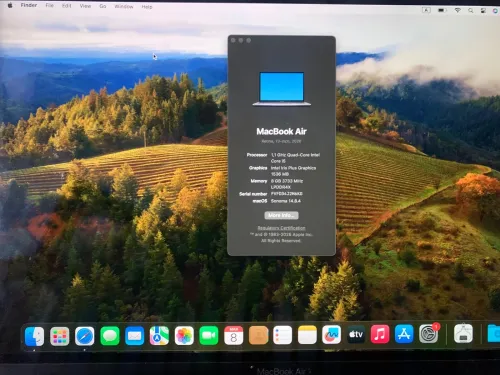500x375 pixels.
Task: Click the "Processor" label
Action: tap(257, 155)
